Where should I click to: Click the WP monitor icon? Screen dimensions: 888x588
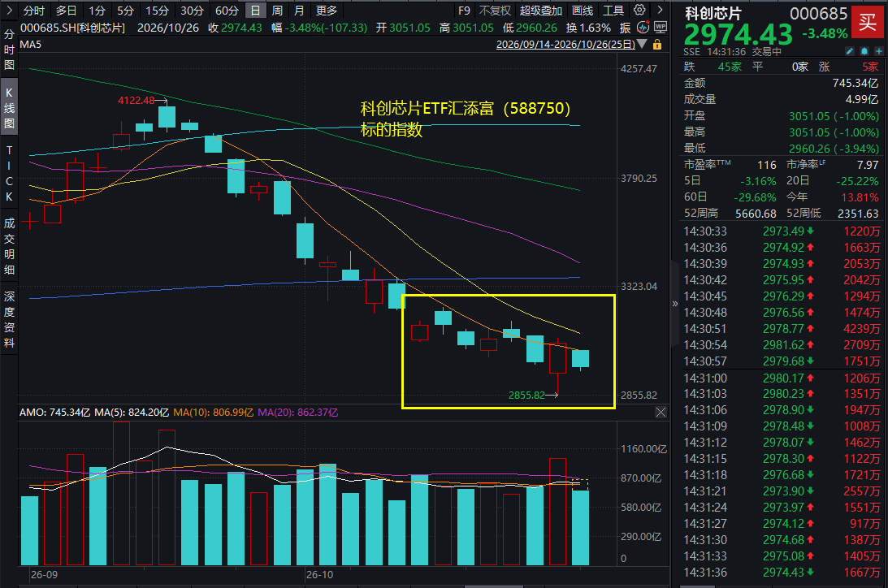tap(660, 27)
